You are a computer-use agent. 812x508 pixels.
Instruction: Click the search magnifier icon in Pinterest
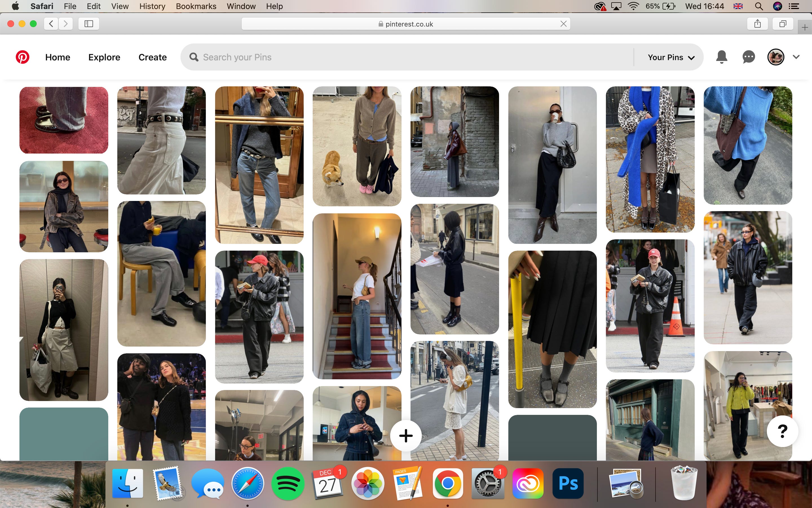[x=194, y=57]
